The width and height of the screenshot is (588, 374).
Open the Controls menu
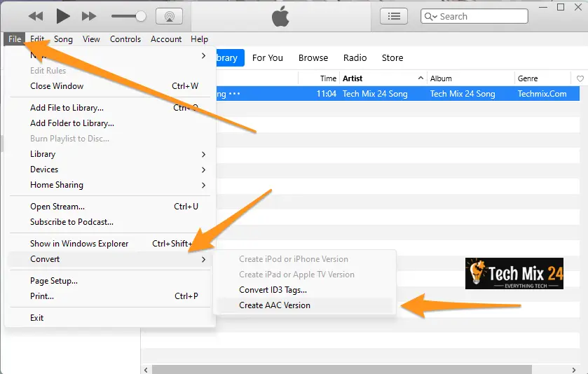pyautogui.click(x=125, y=39)
